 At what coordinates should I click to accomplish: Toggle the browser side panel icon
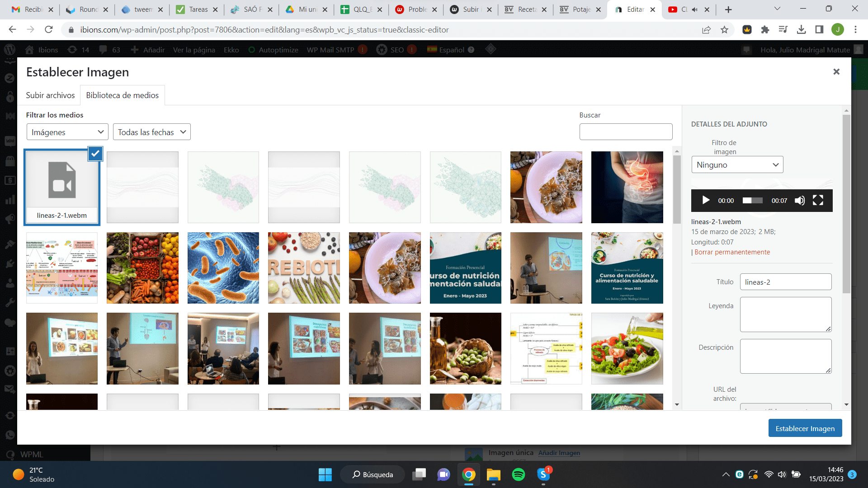point(819,30)
